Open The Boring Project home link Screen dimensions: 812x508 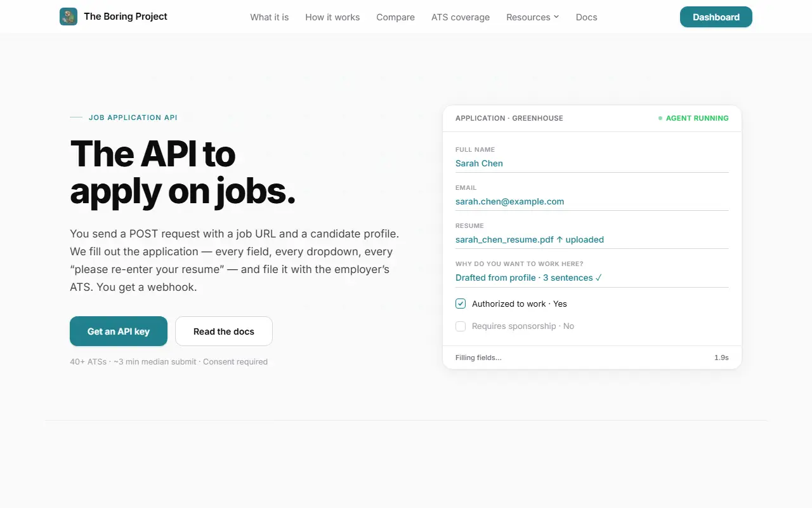click(x=114, y=17)
